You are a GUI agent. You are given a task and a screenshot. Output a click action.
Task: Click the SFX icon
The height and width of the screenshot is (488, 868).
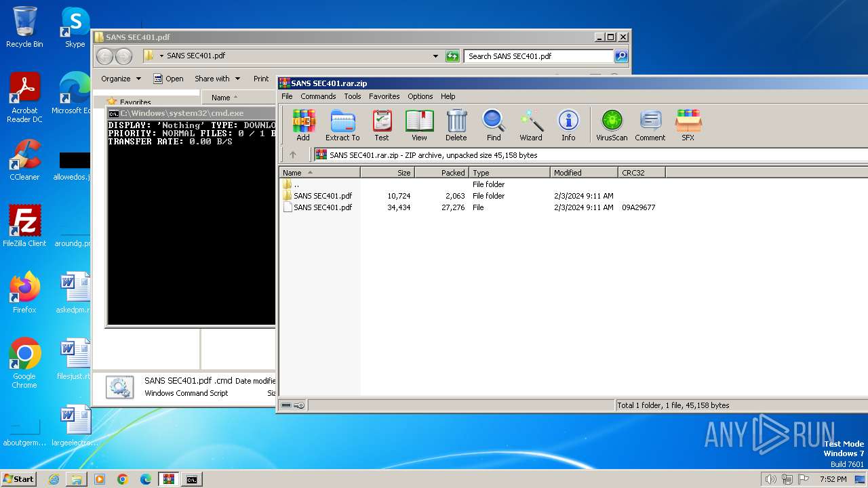(x=688, y=125)
